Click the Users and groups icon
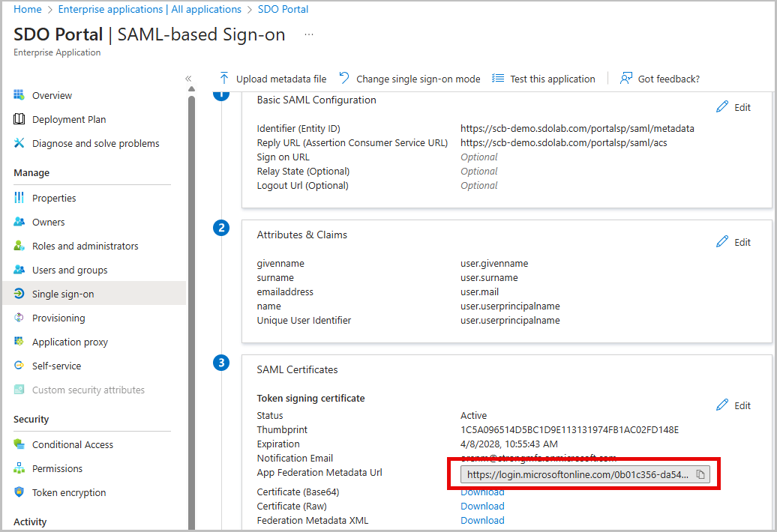777x532 pixels. [x=19, y=270]
